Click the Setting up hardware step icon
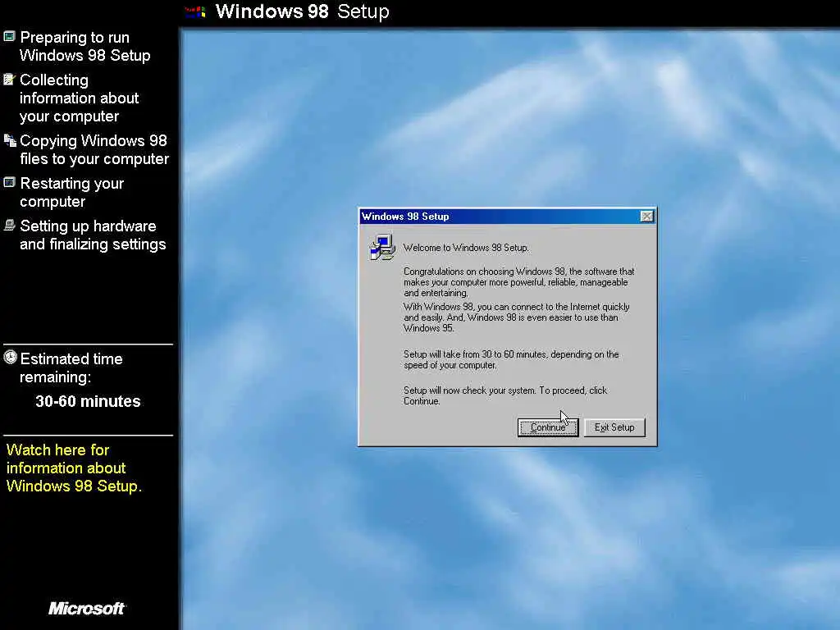 (9, 225)
